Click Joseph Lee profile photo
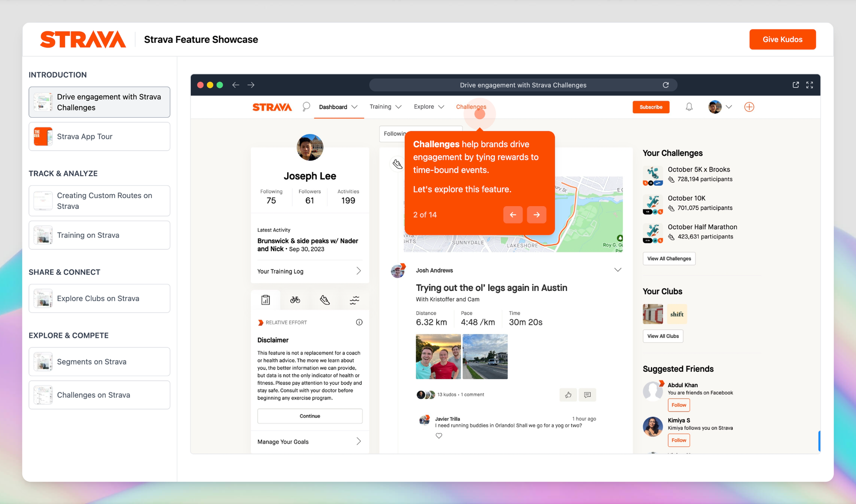This screenshot has height=504, width=856. (310, 147)
